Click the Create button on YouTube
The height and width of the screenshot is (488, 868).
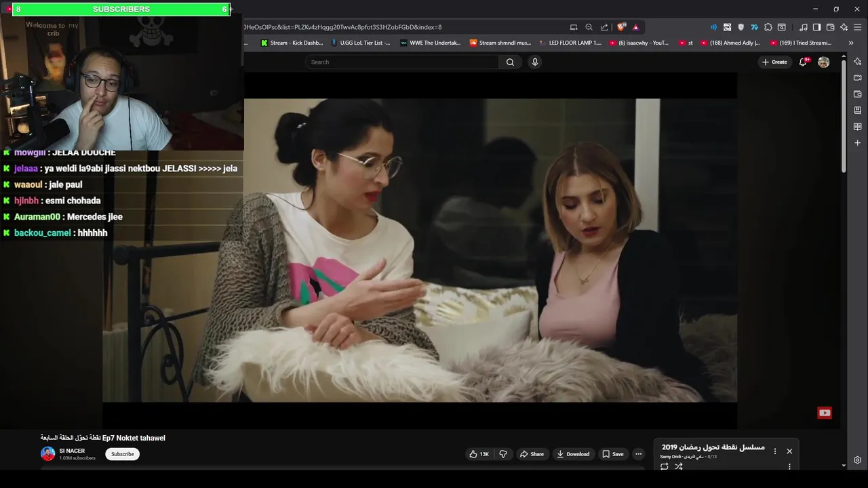(x=774, y=62)
